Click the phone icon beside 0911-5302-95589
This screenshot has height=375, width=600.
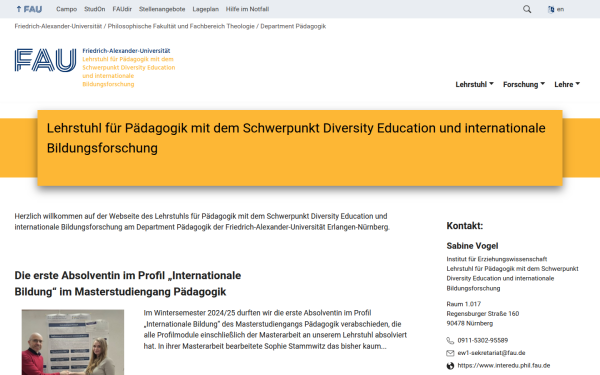[x=450, y=341]
